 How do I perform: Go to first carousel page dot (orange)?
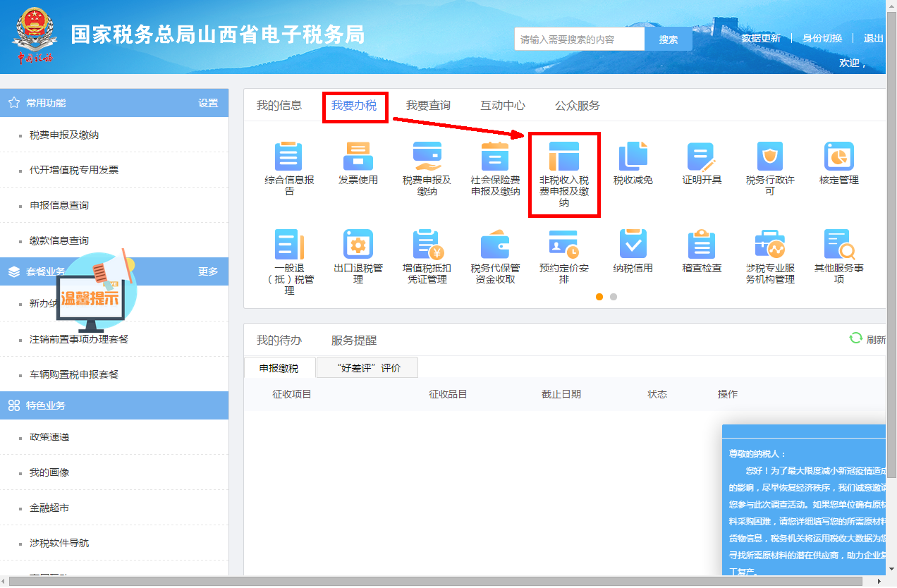599,297
